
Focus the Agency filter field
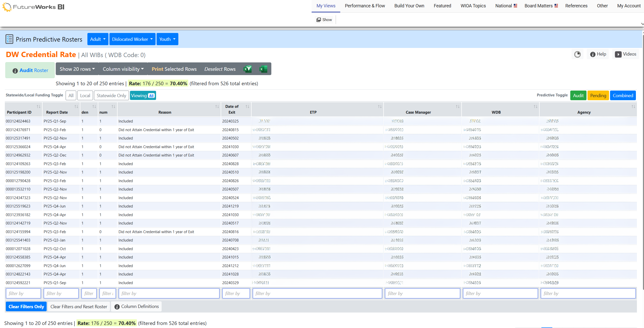(x=588, y=294)
